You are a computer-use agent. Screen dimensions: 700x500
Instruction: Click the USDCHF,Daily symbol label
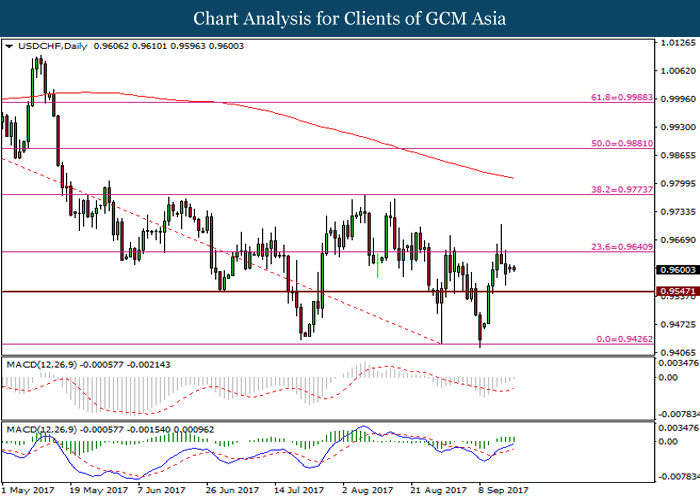[47, 45]
